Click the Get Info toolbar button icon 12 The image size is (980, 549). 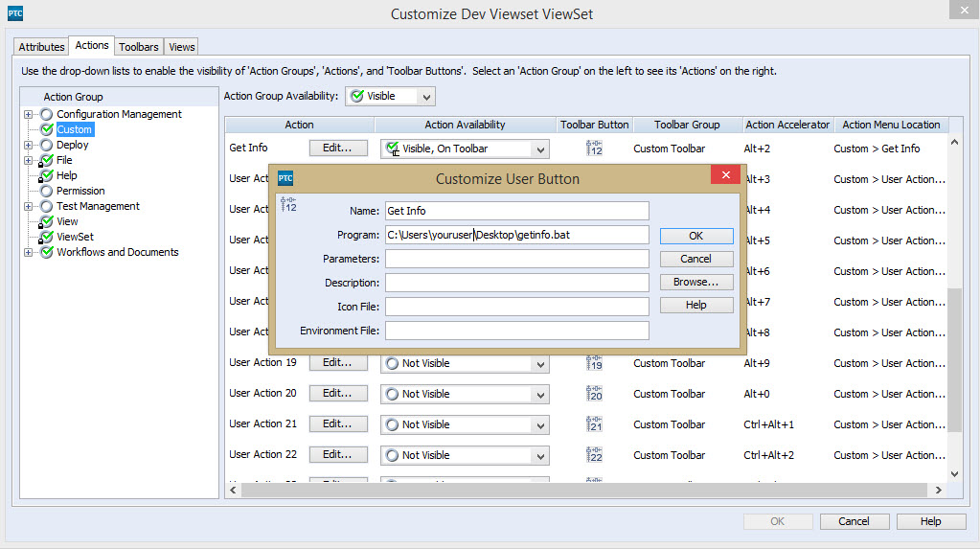tap(594, 149)
